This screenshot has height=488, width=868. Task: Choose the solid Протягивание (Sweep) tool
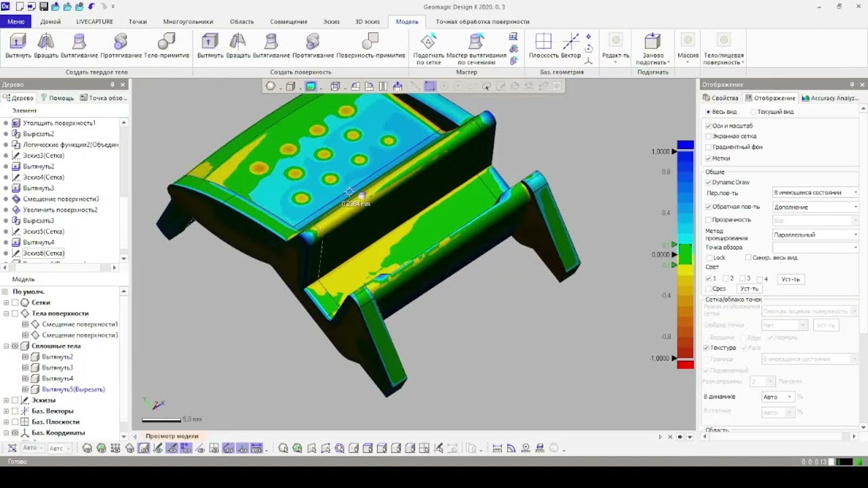click(121, 45)
